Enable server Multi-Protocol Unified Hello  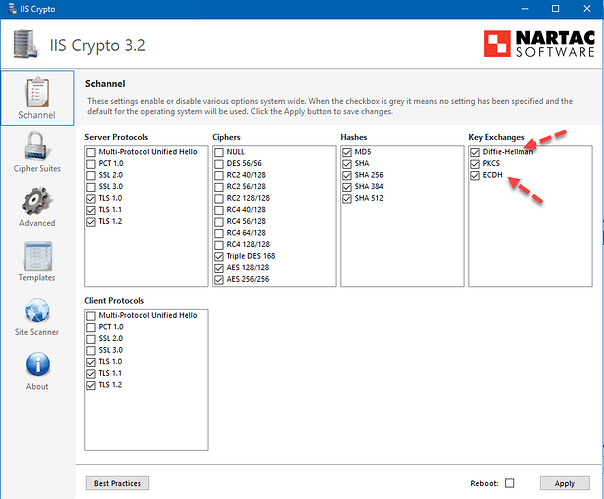[x=91, y=152]
